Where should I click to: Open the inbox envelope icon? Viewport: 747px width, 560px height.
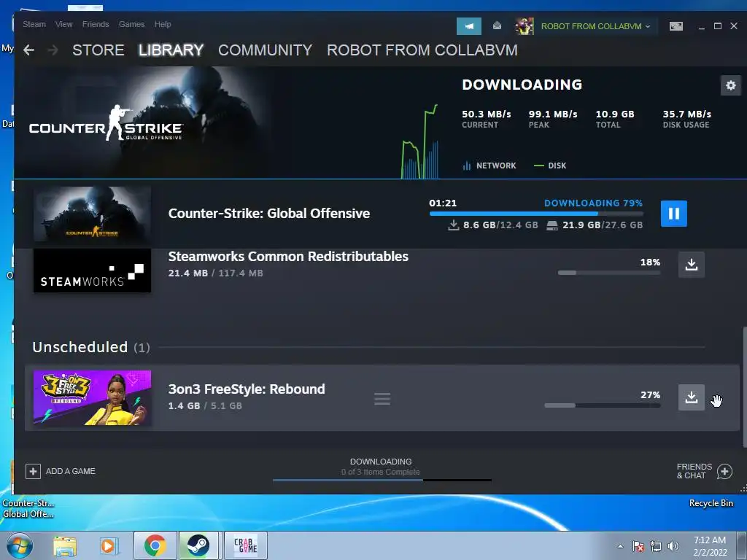(x=497, y=26)
